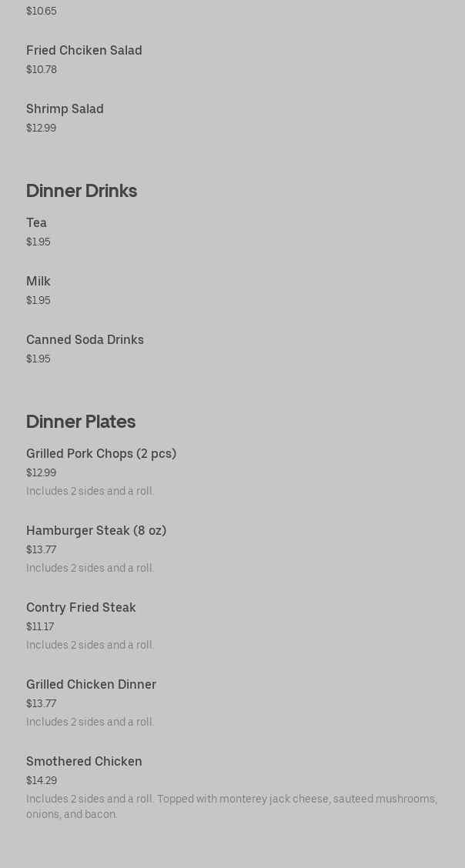Select the Smothered Chicken plate
This screenshot has width=465, height=868.
click(x=84, y=762)
